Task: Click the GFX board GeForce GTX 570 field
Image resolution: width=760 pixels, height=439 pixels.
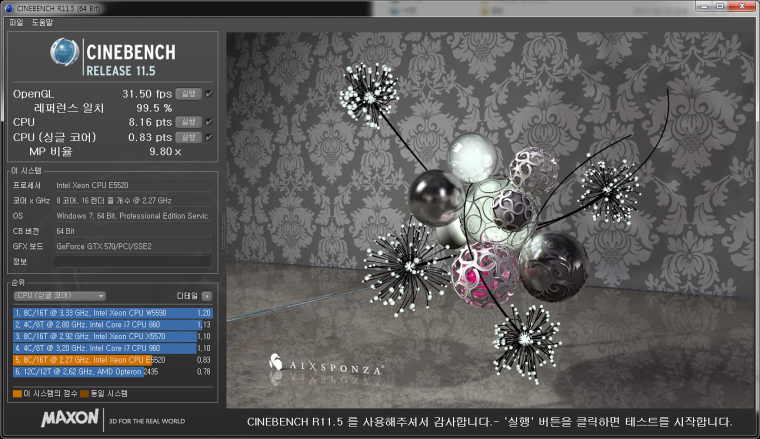Action: [132, 246]
